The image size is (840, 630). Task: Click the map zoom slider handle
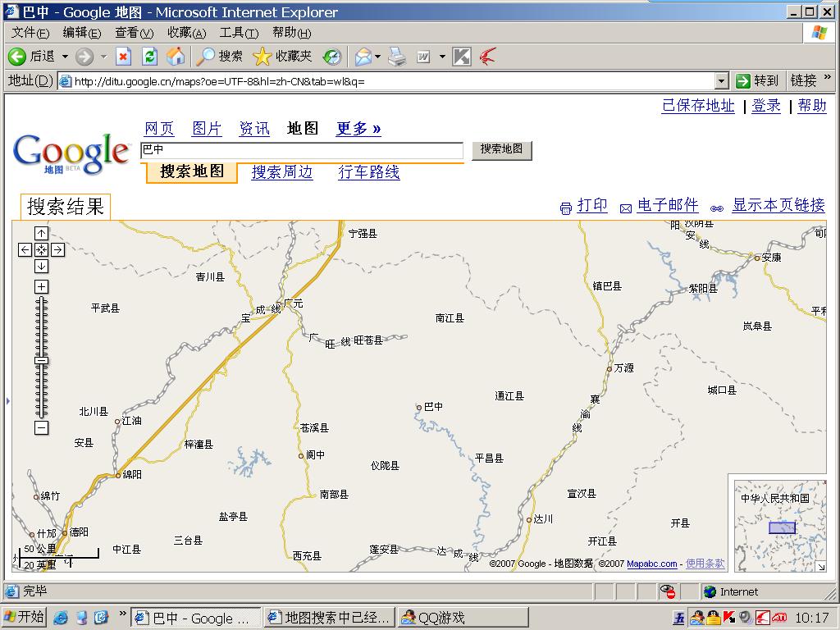pyautogui.click(x=41, y=361)
